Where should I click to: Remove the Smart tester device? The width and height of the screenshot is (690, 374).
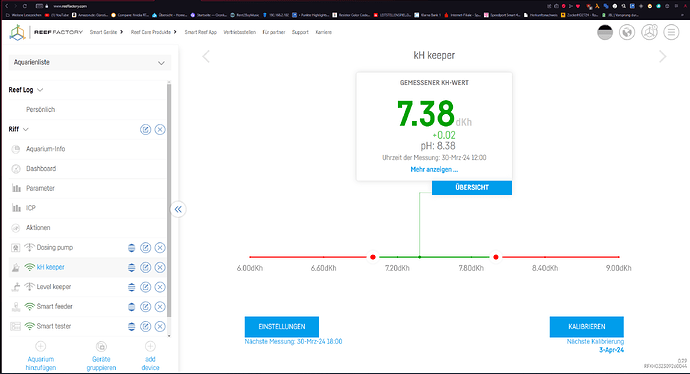(160, 326)
